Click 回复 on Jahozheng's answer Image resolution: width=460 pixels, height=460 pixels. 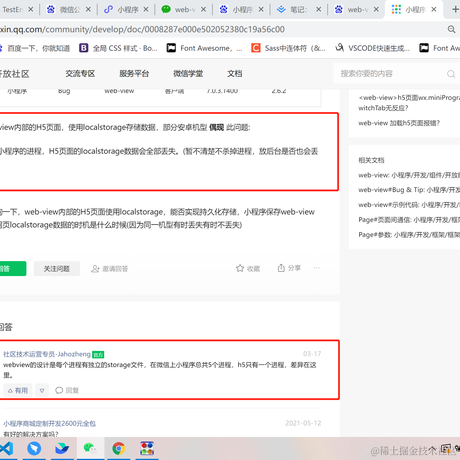(x=67, y=390)
